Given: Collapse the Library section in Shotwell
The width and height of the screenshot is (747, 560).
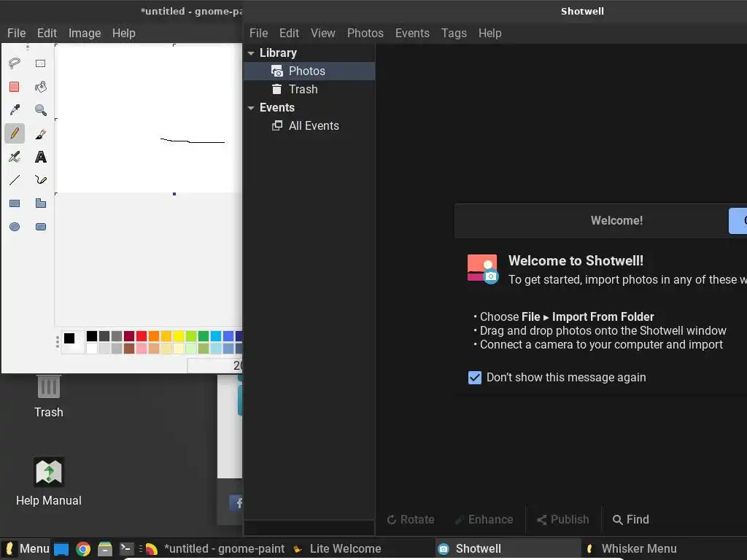Looking at the screenshot, I should click(x=251, y=52).
